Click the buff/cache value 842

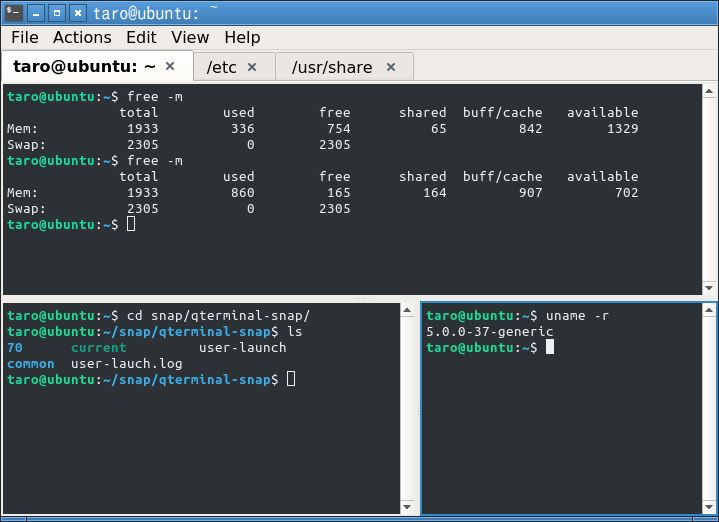pos(531,128)
